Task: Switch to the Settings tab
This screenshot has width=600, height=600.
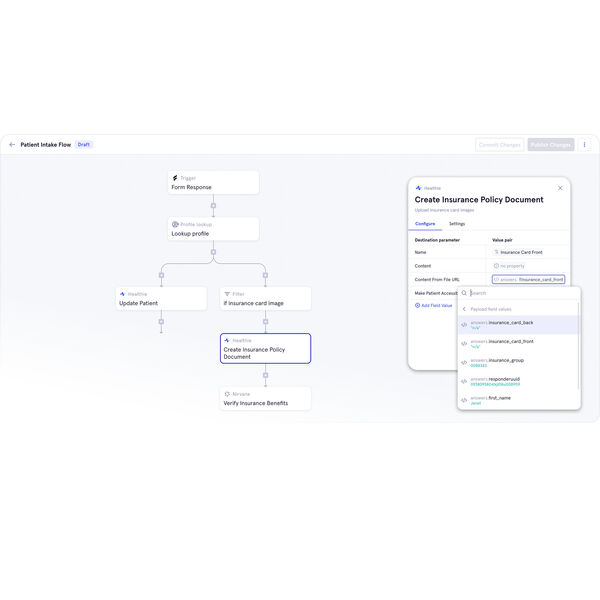Action: coord(456,224)
